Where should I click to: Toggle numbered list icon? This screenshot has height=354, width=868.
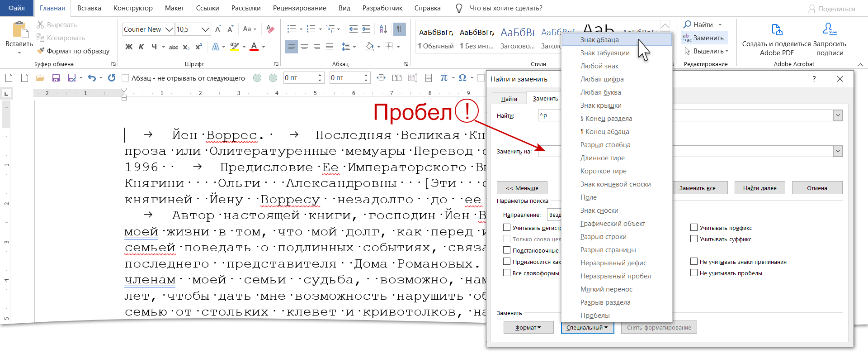click(311, 29)
